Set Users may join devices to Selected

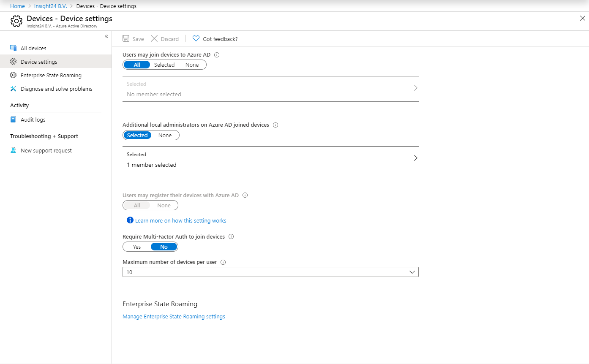(x=164, y=65)
